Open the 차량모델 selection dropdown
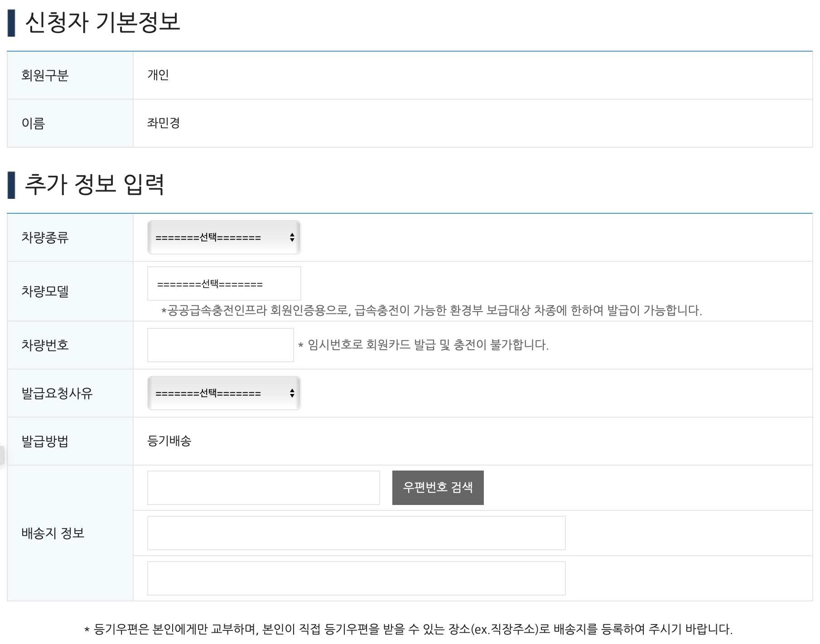This screenshot has width=820, height=644. (x=224, y=283)
